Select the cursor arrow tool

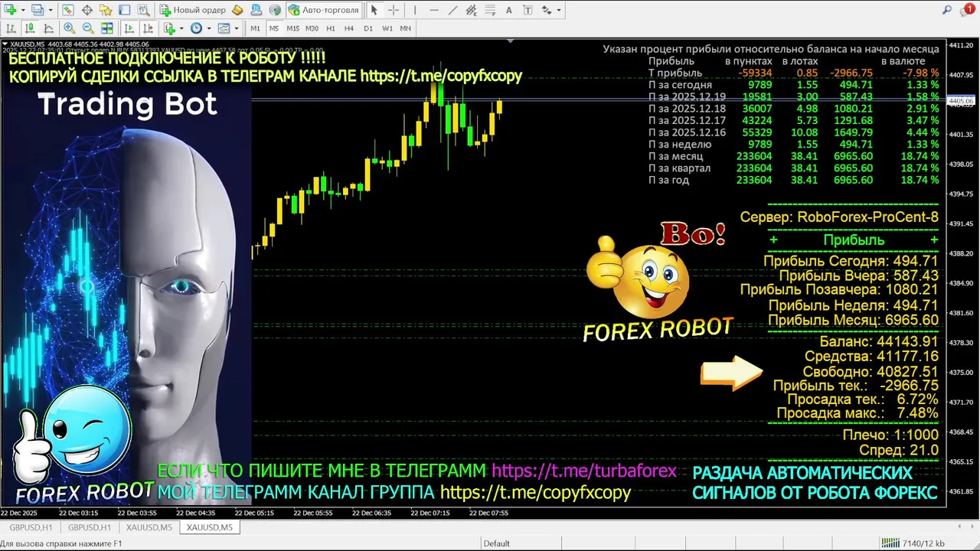click(374, 10)
